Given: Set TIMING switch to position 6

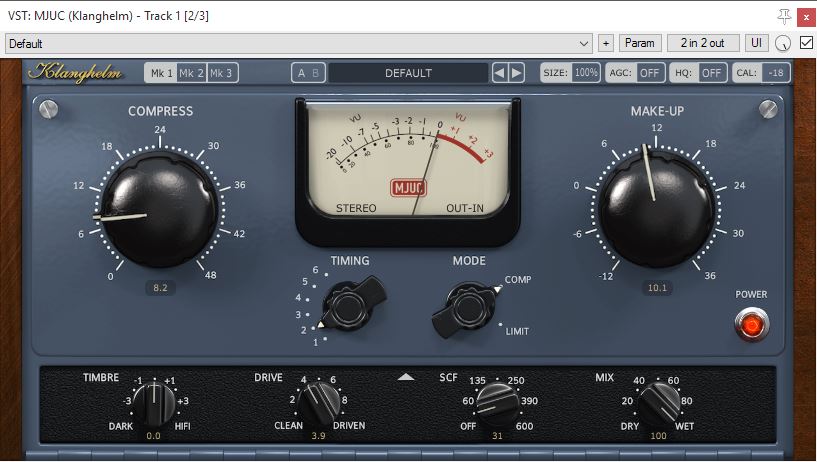Looking at the screenshot, I should coord(315,270).
